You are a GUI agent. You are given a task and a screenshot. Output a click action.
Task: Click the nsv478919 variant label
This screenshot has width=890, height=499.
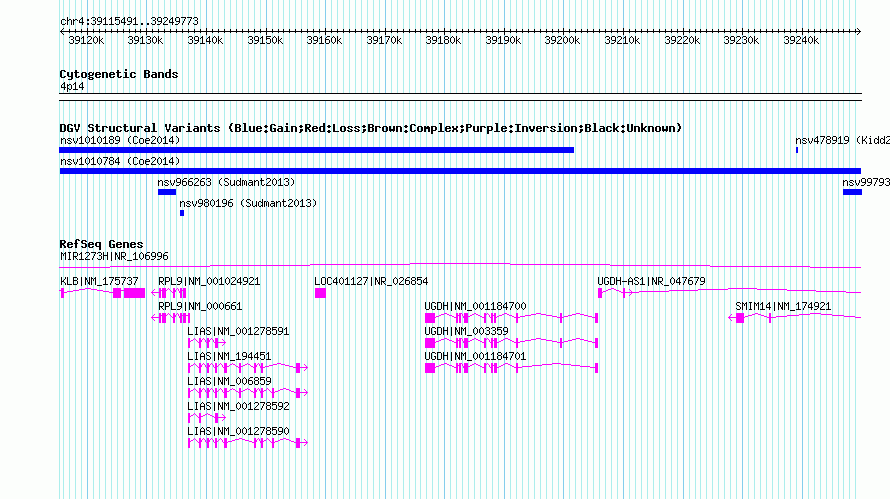click(x=842, y=140)
